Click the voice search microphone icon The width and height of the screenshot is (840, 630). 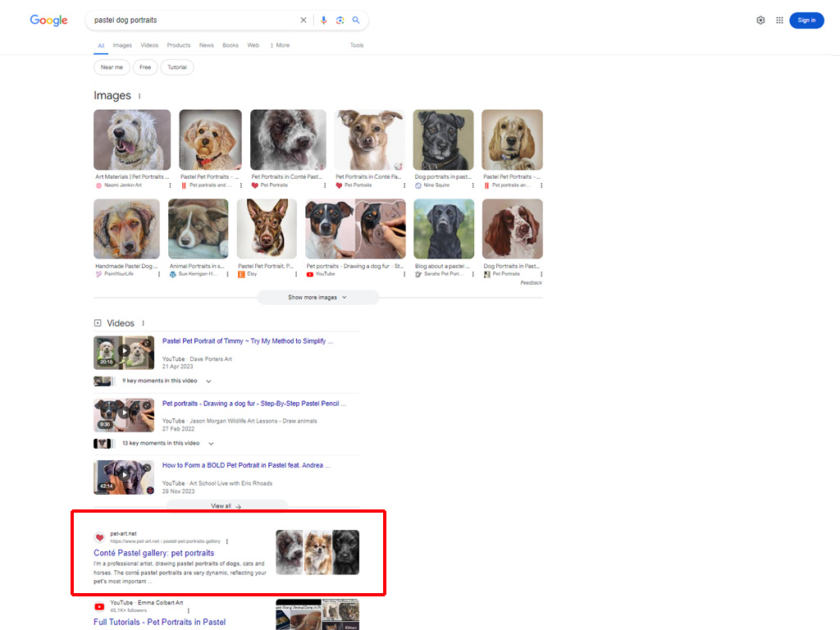[324, 21]
